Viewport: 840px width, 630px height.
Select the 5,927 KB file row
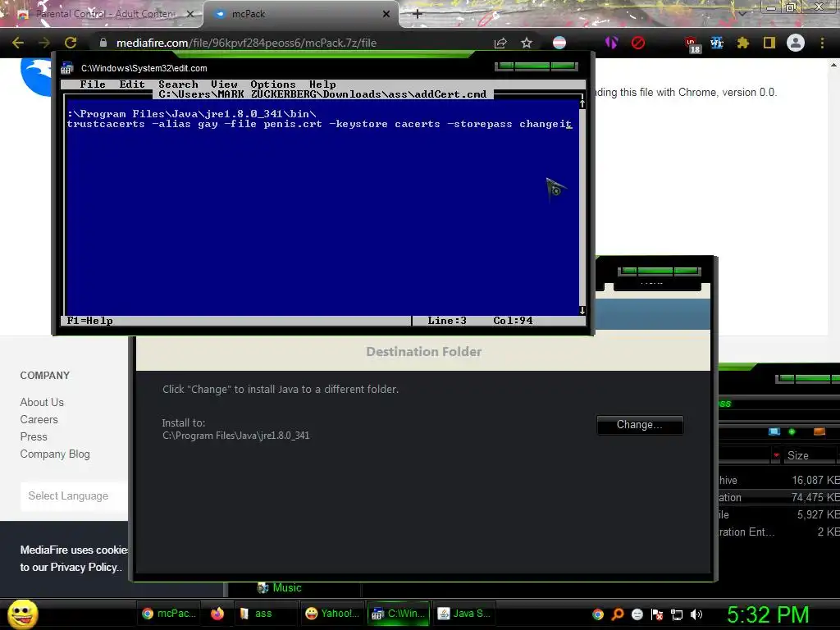(x=779, y=515)
